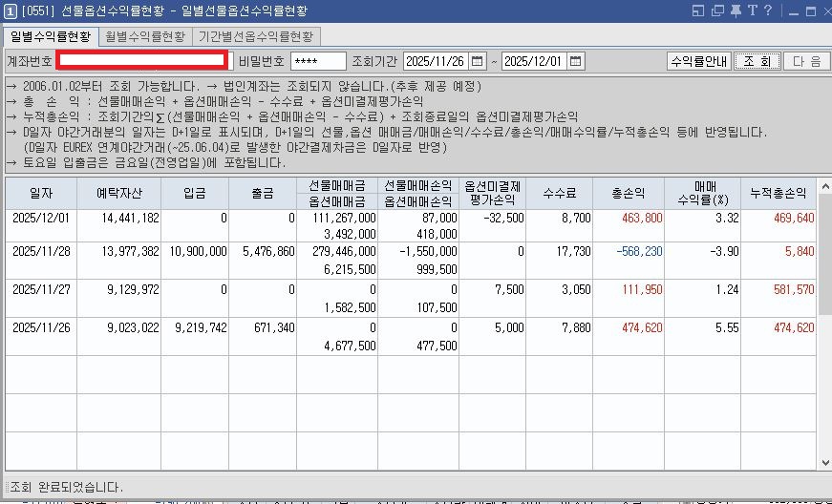Click the futures trade amount 279,446,000

(345, 251)
